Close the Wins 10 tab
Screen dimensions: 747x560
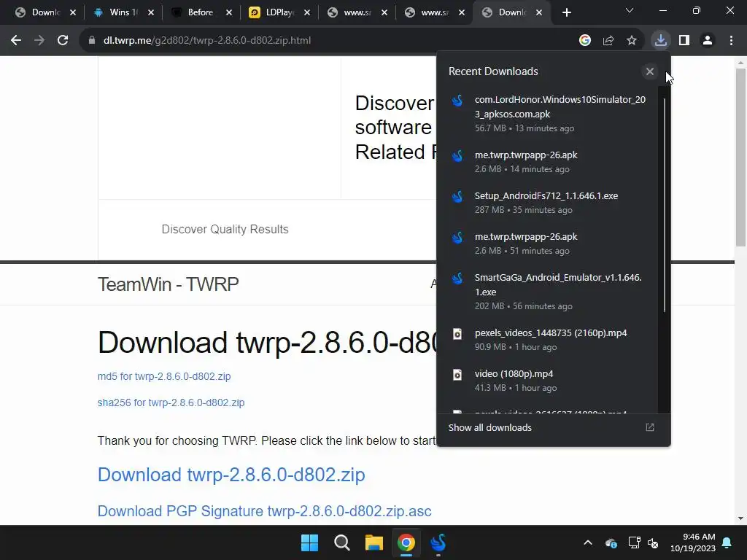[x=151, y=12]
